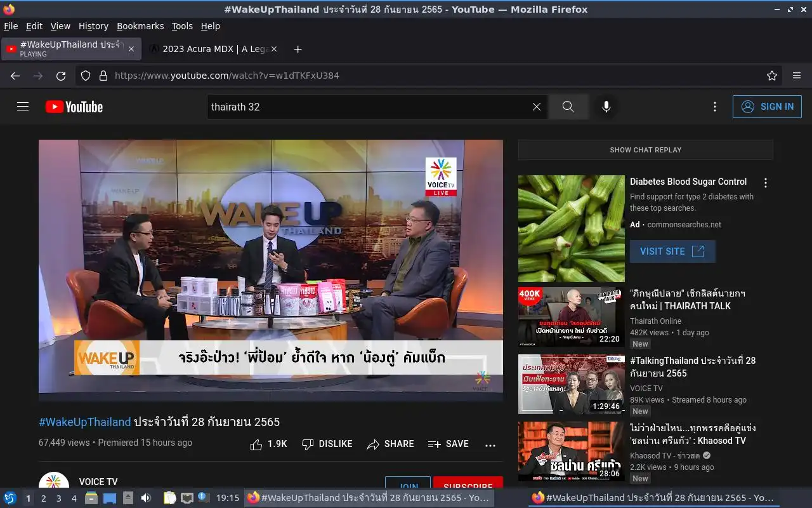
Task: Switch to workspace 2
Action: (x=44, y=498)
